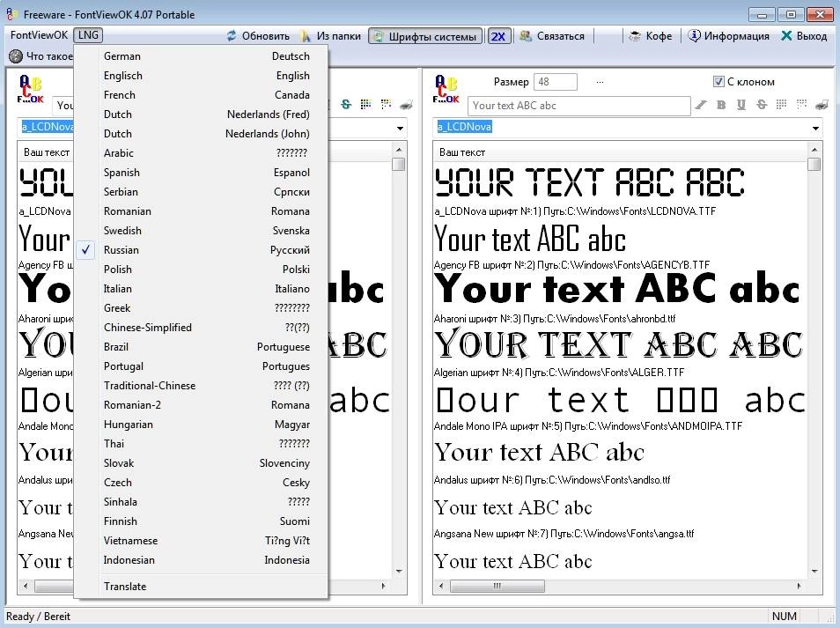Choose Brazil (Portuguese) in the menu
Image resolution: width=840 pixels, height=628 pixels.
202,347
